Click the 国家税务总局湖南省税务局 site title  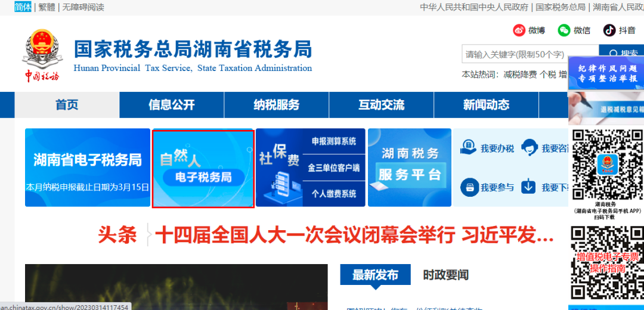193,49
